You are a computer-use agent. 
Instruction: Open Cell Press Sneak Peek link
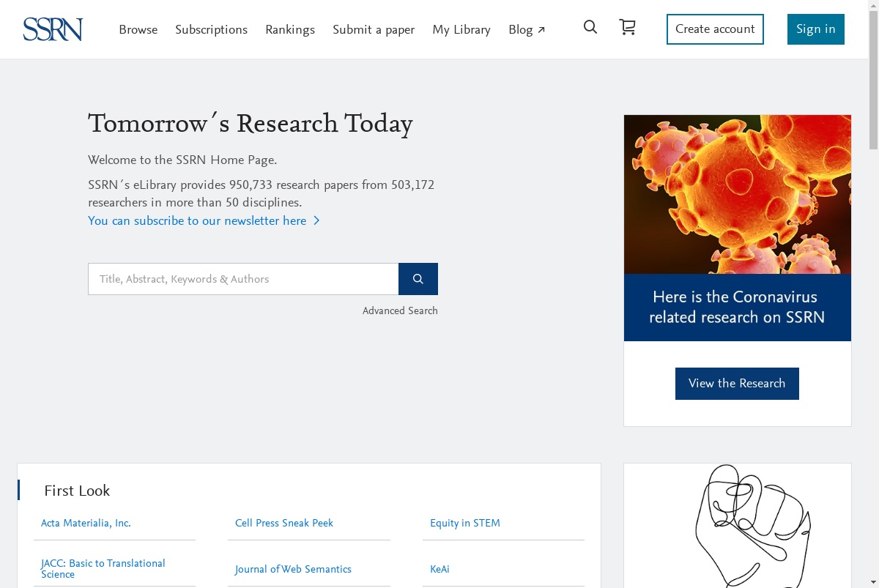pos(284,523)
